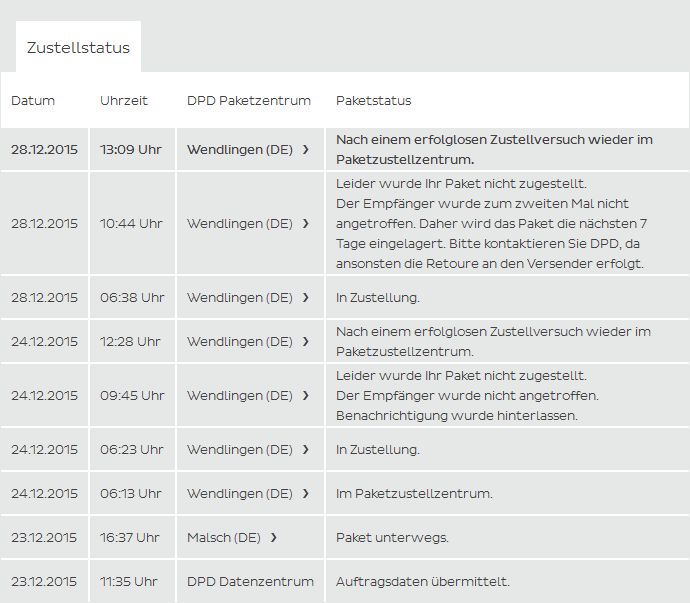
Task: Select the Paketstatus column header
Action: (373, 101)
